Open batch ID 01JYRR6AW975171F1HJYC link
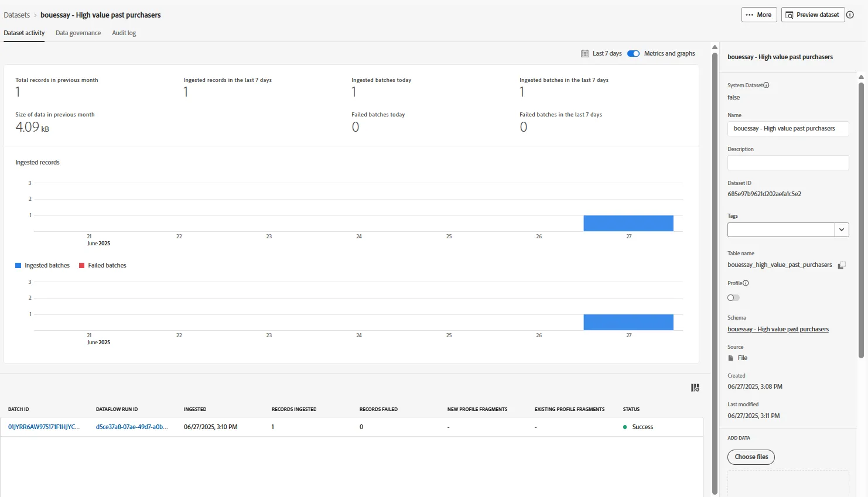 pos(44,427)
